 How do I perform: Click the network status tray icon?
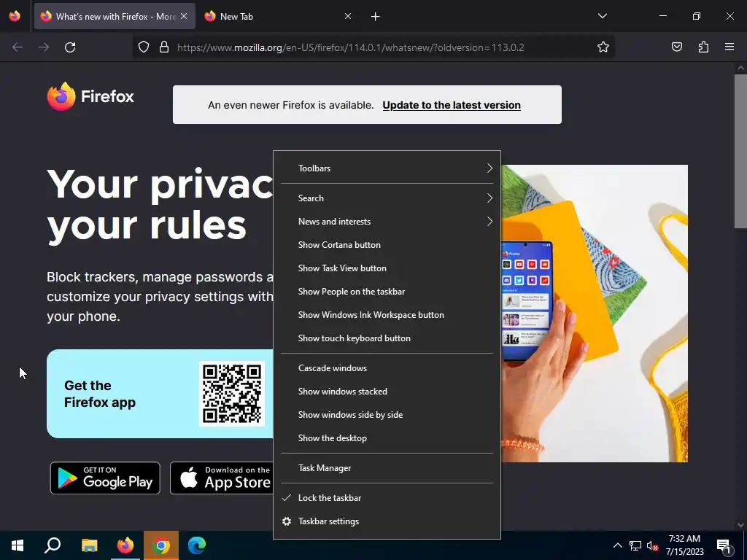pyautogui.click(x=635, y=545)
